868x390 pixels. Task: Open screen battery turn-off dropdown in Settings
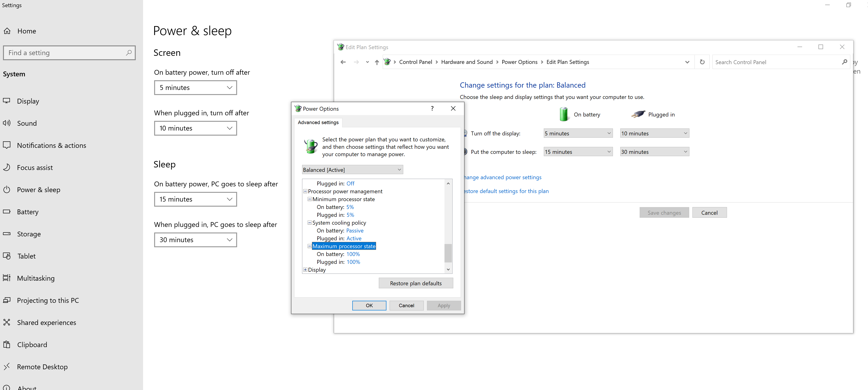point(195,88)
